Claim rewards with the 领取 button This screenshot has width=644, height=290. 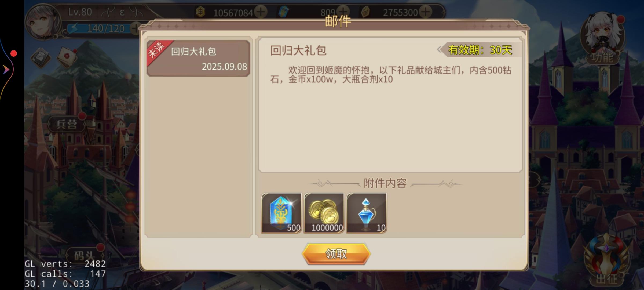click(336, 254)
